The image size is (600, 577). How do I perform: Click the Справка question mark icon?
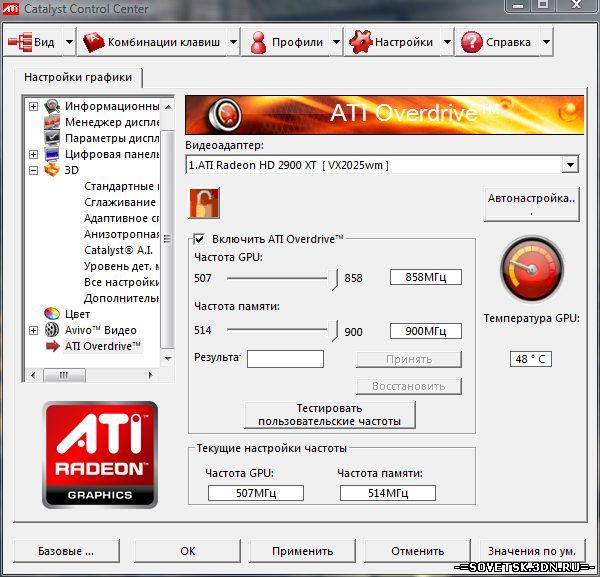click(x=471, y=42)
